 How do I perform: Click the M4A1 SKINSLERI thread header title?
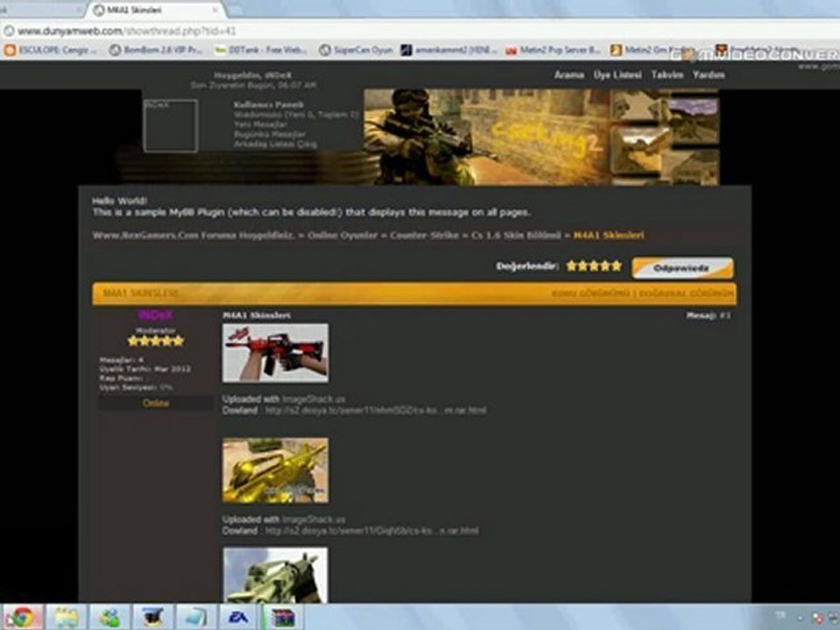[x=140, y=294]
